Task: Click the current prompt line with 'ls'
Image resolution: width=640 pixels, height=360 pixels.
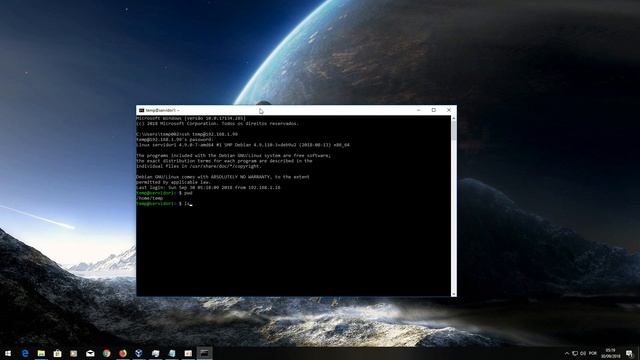Action: [163, 204]
